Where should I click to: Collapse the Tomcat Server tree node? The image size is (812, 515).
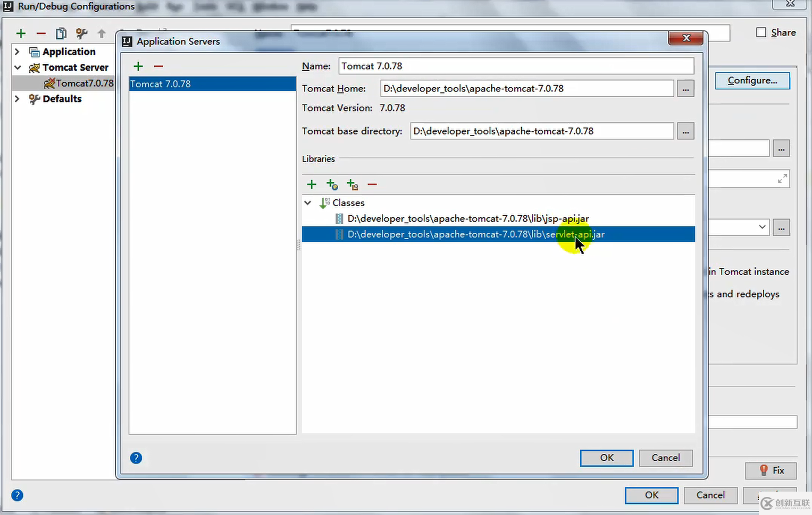pyautogui.click(x=18, y=67)
